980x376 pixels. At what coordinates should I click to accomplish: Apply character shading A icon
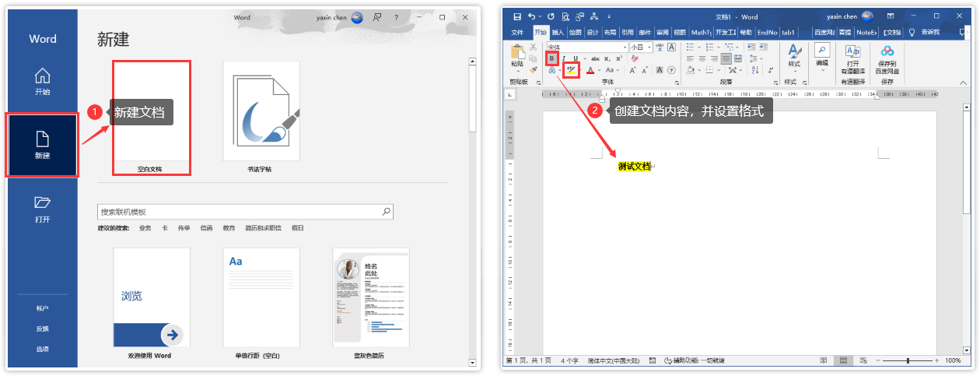tap(660, 70)
